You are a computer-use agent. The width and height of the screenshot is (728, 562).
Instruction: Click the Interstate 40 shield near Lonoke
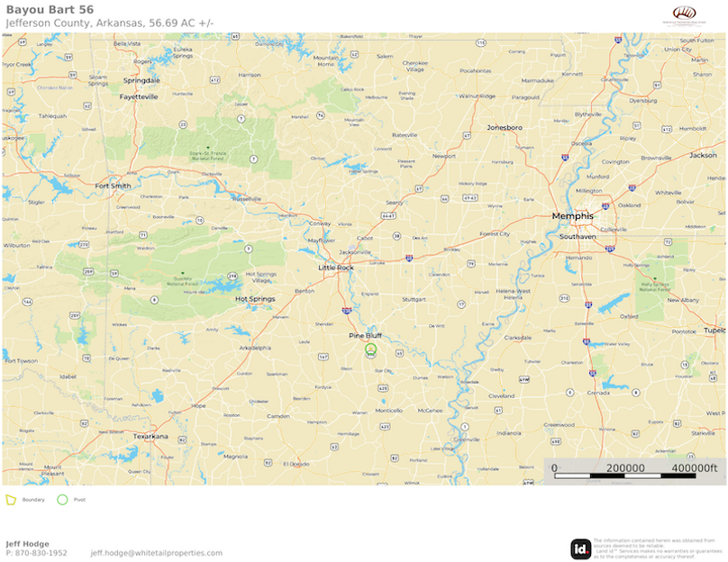tap(409, 258)
